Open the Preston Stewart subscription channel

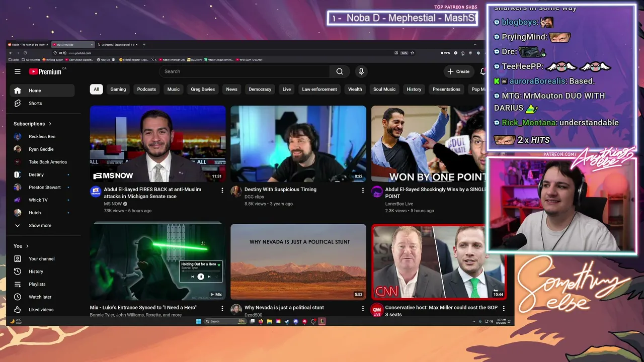[42, 188]
